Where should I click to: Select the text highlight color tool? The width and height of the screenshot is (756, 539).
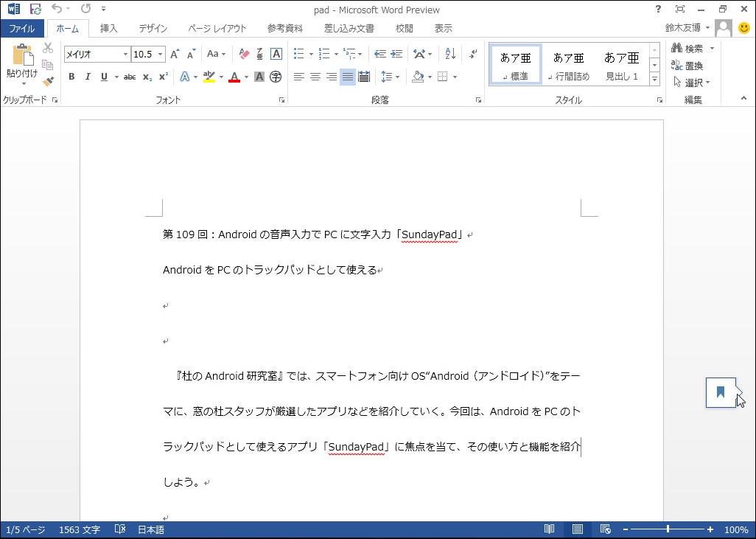tap(209, 77)
